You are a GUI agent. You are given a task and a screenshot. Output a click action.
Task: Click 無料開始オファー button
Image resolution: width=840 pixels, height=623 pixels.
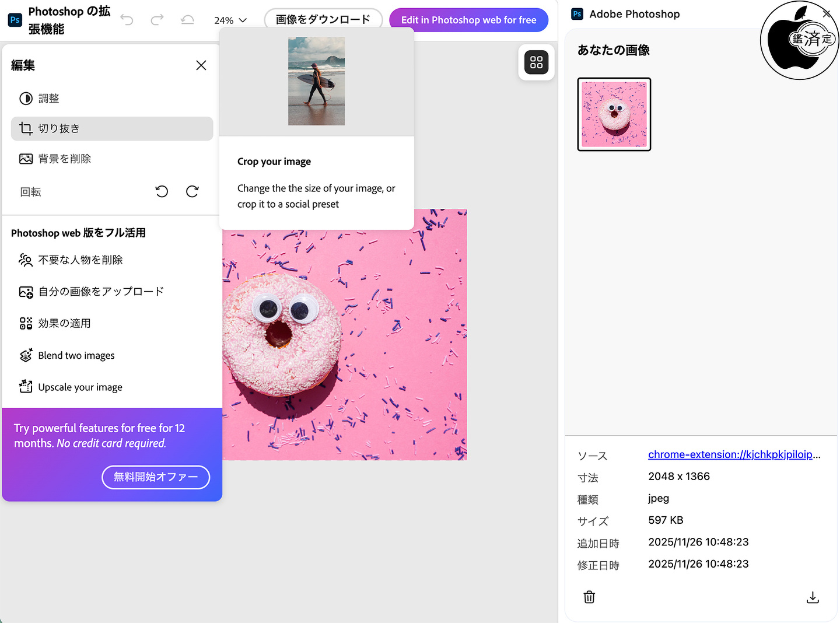coord(156,477)
